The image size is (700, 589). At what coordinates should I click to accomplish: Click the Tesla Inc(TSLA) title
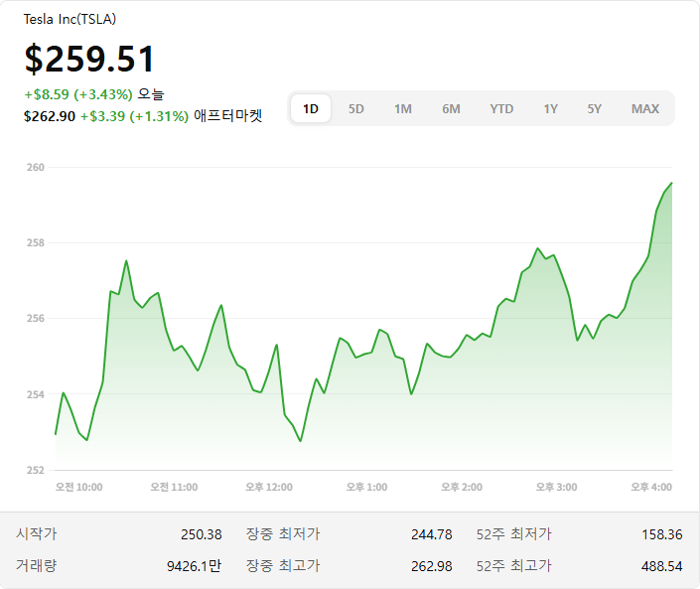click(70, 19)
